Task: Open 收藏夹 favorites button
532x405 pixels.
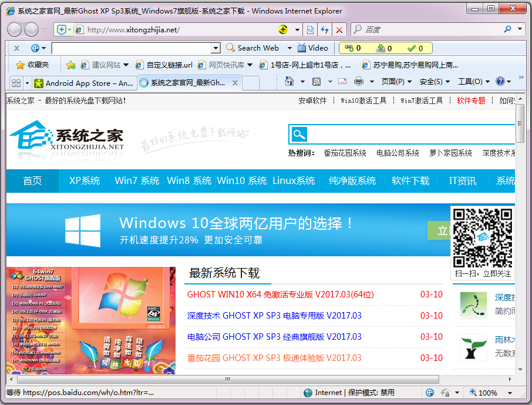Action: 33,65
